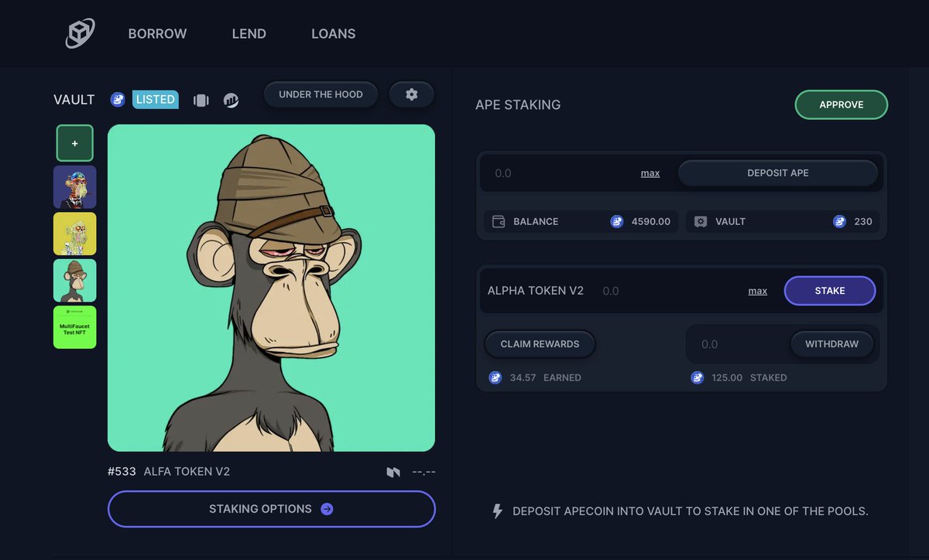Focus the ALPHA TOKEN V2 stake amount field
Viewport: 929px width, 560px height.
(x=670, y=291)
